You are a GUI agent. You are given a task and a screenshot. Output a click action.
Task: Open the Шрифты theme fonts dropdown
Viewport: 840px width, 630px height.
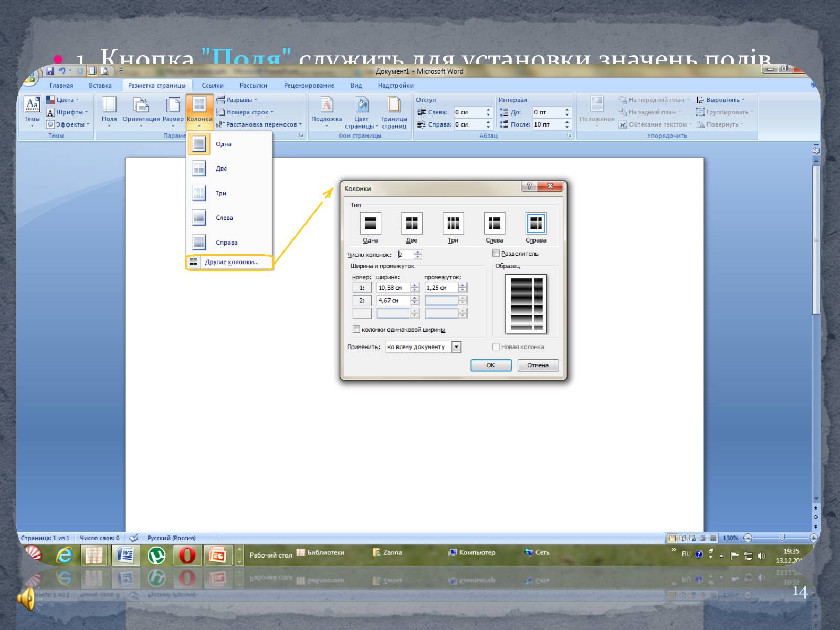(x=67, y=112)
